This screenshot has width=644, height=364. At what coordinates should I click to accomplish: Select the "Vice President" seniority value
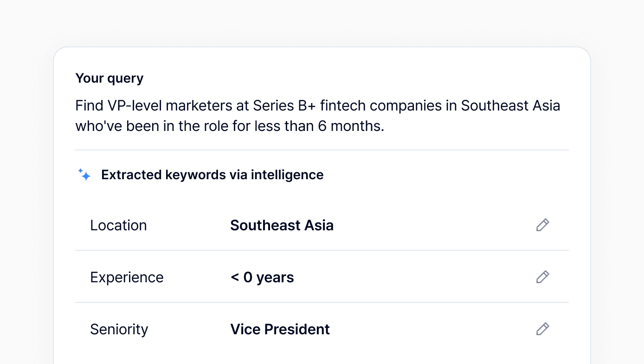pyautogui.click(x=280, y=329)
